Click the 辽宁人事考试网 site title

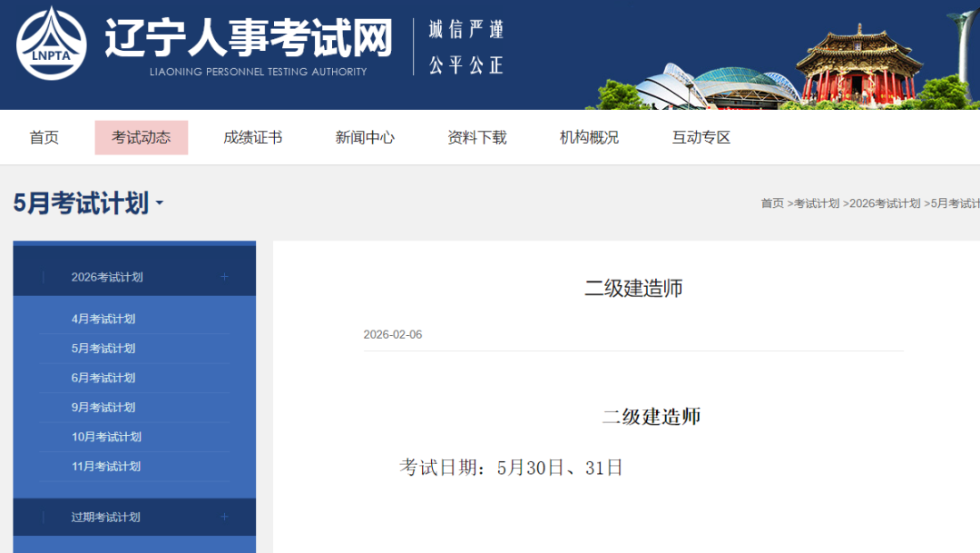[248, 39]
